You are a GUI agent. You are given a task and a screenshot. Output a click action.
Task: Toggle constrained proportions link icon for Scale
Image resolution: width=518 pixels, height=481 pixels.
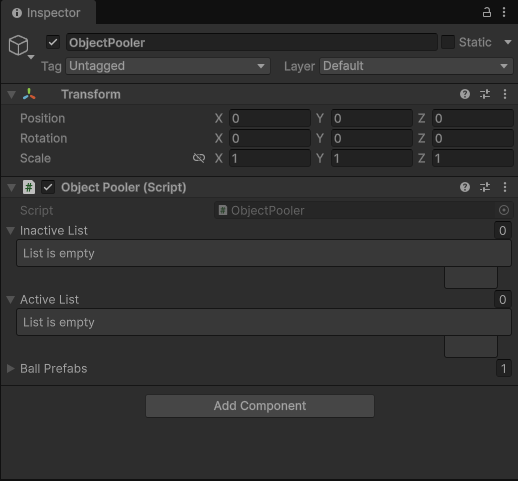pyautogui.click(x=199, y=158)
